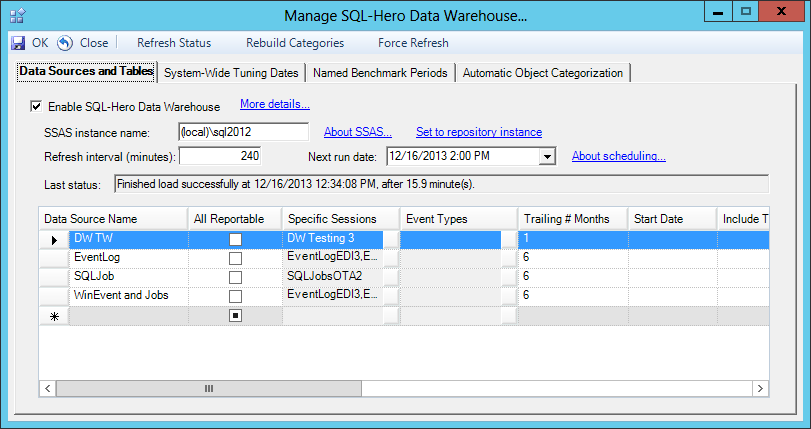
Task: Minimize the Manage SQL-Hero window
Action: (x=718, y=12)
